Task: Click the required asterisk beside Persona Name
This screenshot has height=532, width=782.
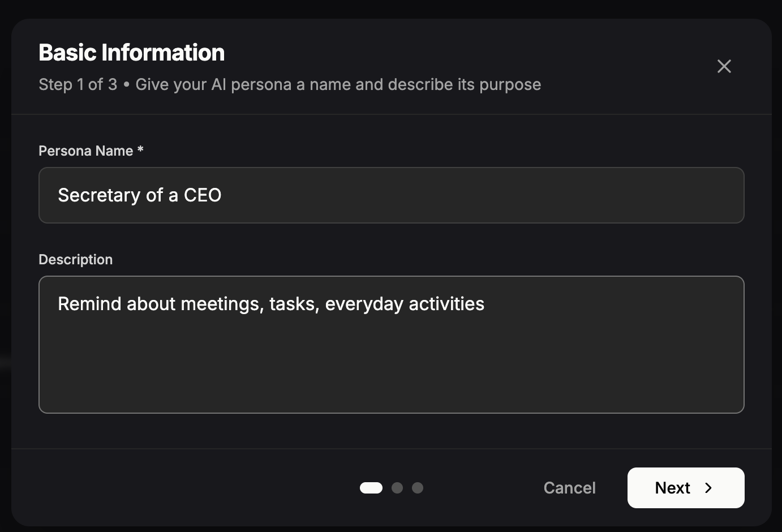Action: click(140, 150)
